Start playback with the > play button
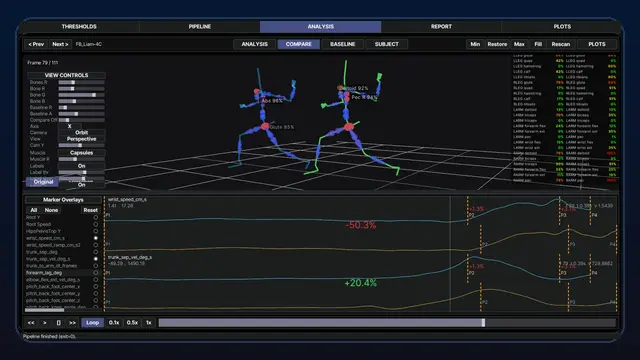 (x=45, y=323)
